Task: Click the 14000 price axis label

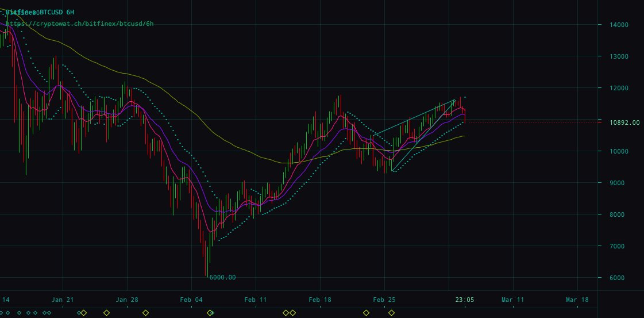Action: pos(619,25)
